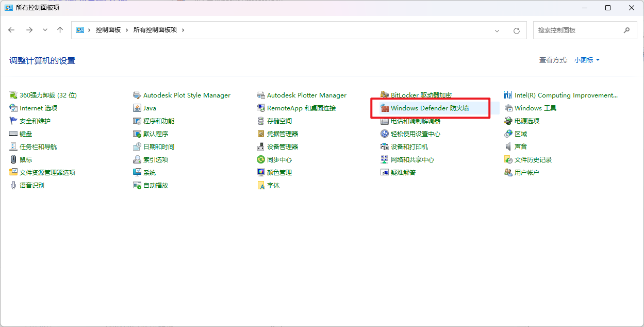This screenshot has width=644, height=327.
Task: Open 任务栏和导航 icon
Action: (x=13, y=146)
